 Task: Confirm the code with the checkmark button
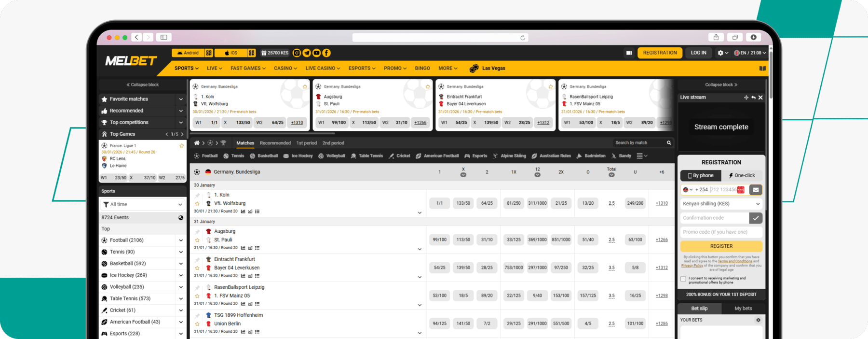[756, 218]
